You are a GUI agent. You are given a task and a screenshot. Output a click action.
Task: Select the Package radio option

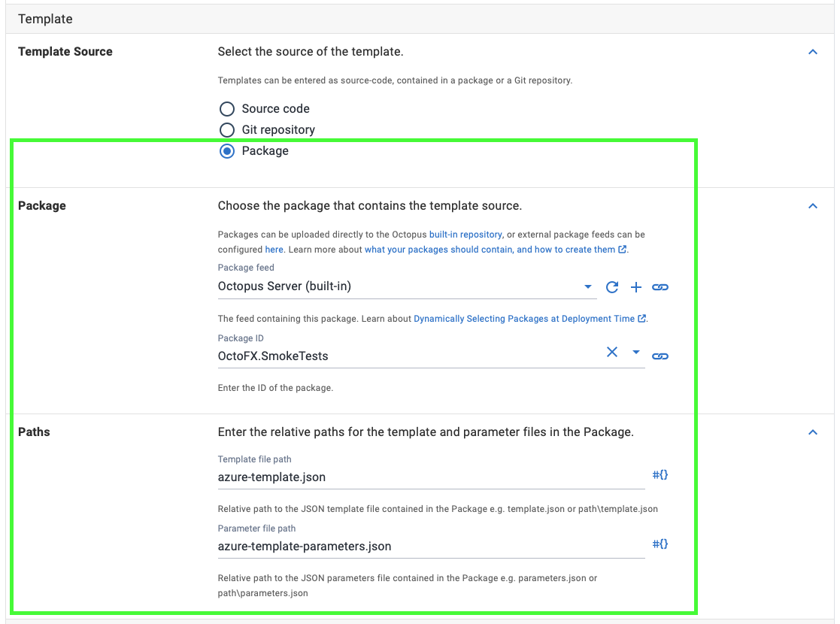point(227,151)
